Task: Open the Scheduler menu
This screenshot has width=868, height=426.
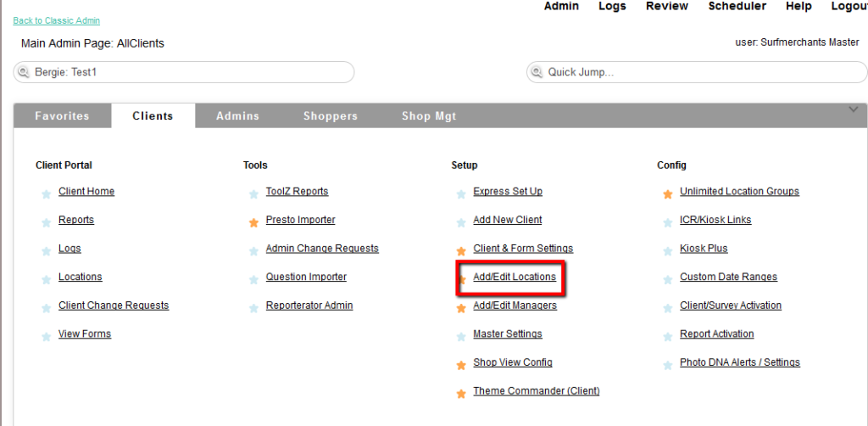Action: (x=737, y=6)
